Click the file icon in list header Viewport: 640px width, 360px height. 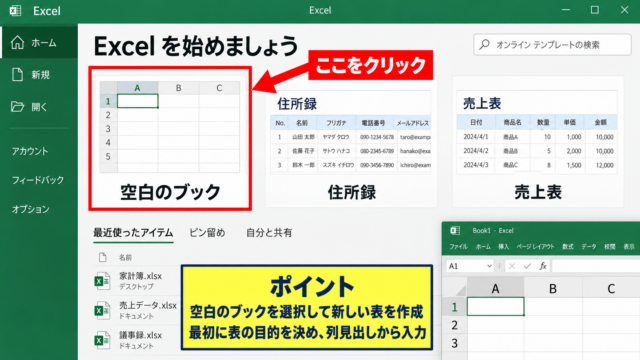tap(102, 257)
